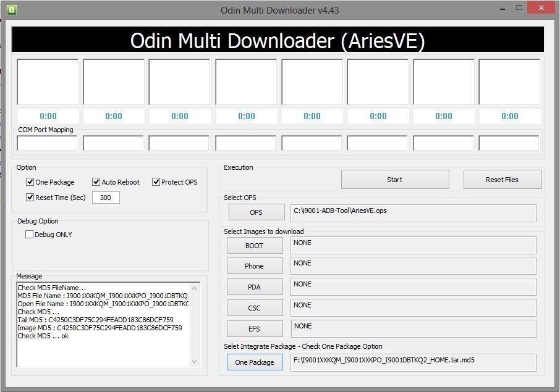
Task: Click the One Package browse button
Action: (x=255, y=362)
